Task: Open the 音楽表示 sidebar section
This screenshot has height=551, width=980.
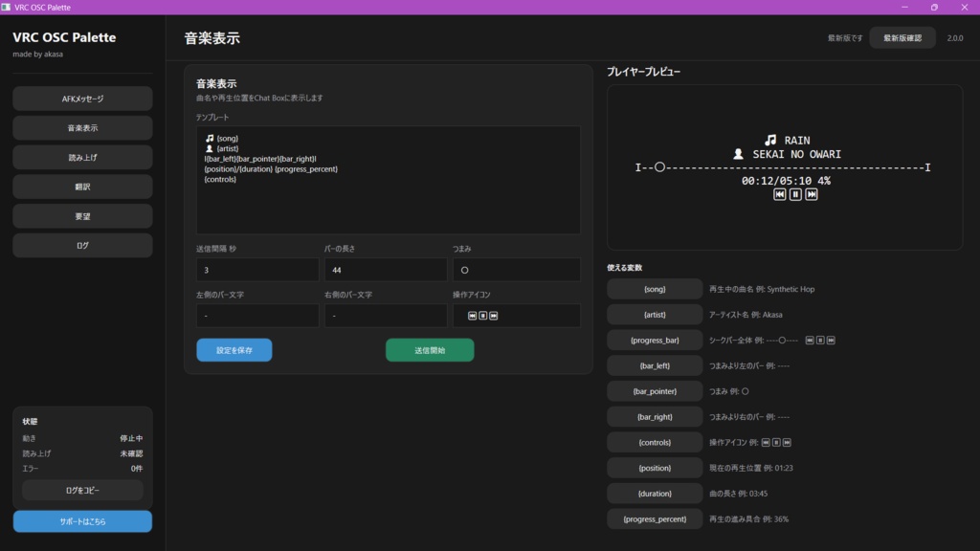Action: tap(82, 128)
